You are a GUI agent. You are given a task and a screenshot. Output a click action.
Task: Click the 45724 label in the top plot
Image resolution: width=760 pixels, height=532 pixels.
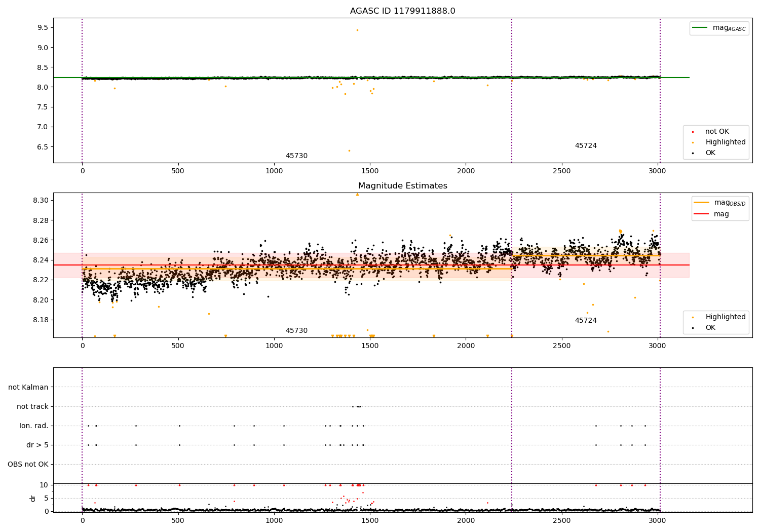pos(586,146)
